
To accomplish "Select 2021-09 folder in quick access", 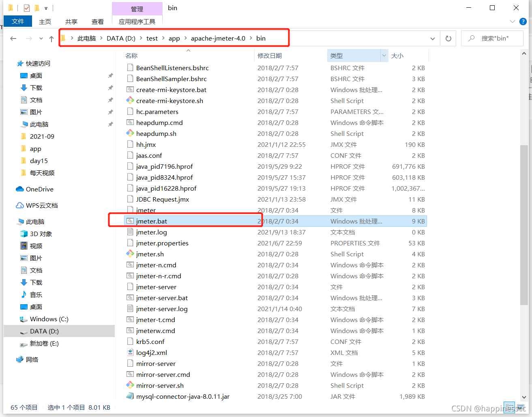I will (37, 137).
